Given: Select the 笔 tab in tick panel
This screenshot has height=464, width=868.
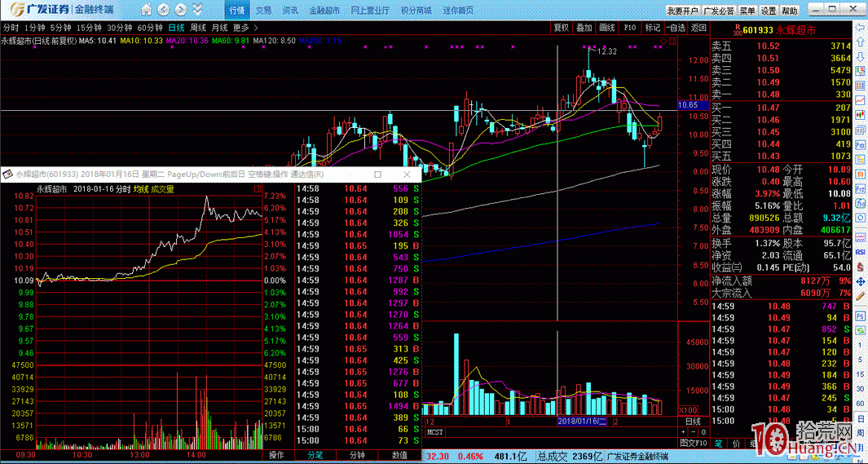Looking at the screenshot, I should [x=719, y=443].
